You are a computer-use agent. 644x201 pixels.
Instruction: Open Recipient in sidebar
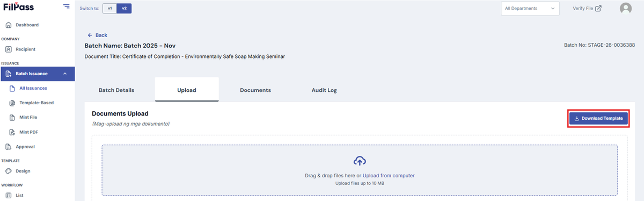[26, 49]
